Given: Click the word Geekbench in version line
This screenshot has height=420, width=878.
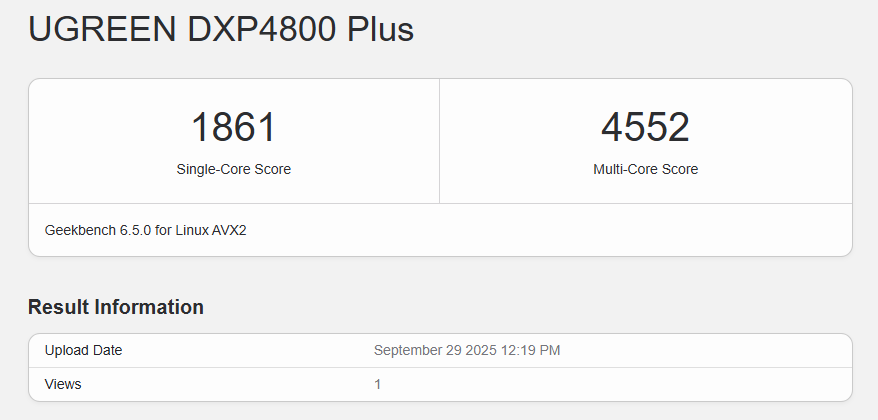Looking at the screenshot, I should pyautogui.click(x=78, y=230).
